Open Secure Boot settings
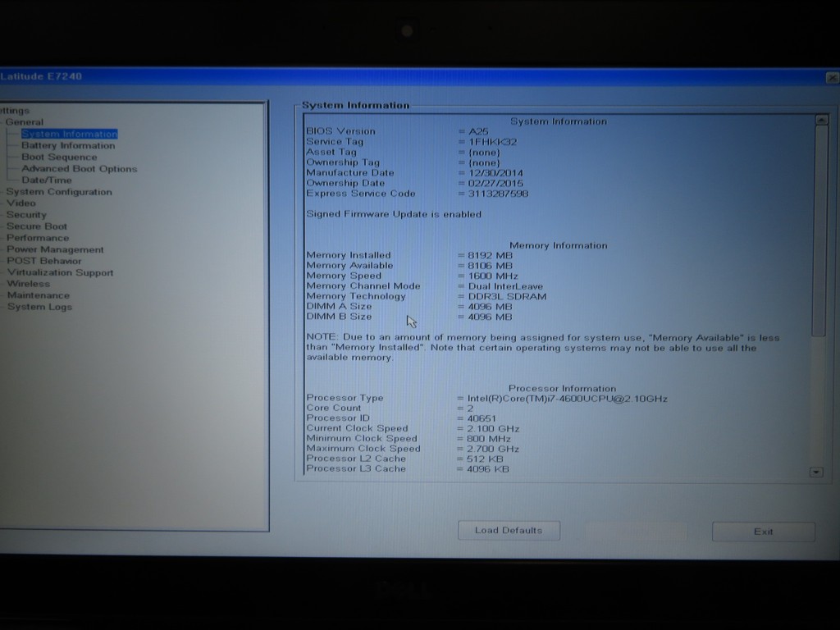840x630 pixels. coord(37,226)
